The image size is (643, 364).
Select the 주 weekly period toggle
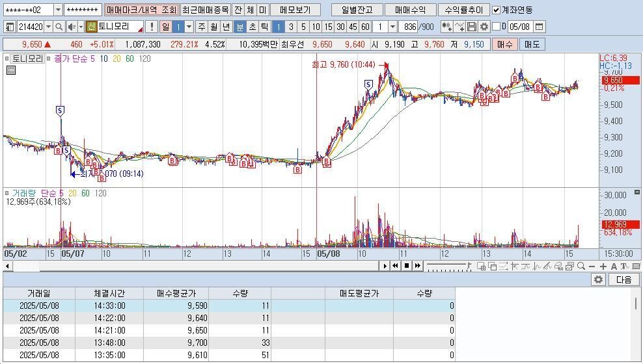(201, 27)
